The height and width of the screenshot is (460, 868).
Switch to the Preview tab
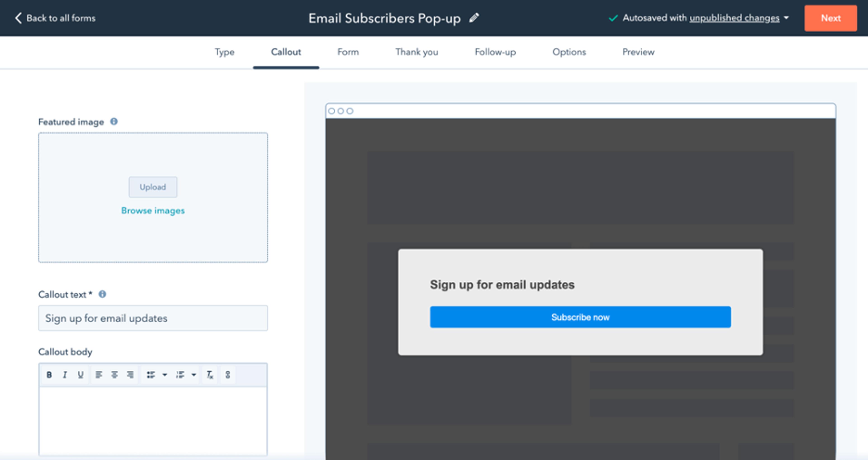click(638, 52)
